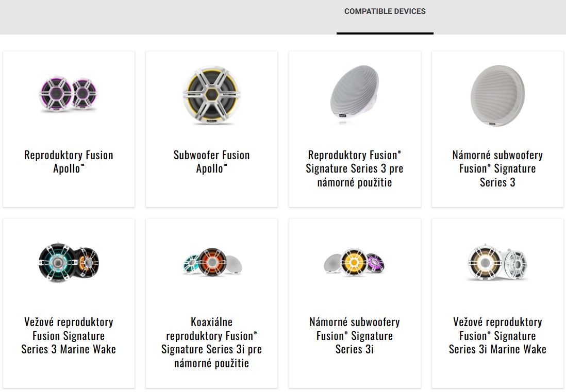The height and width of the screenshot is (392, 566).
Task: Open Reproduktory Fusion Signature Series 3 link
Action: (x=355, y=168)
